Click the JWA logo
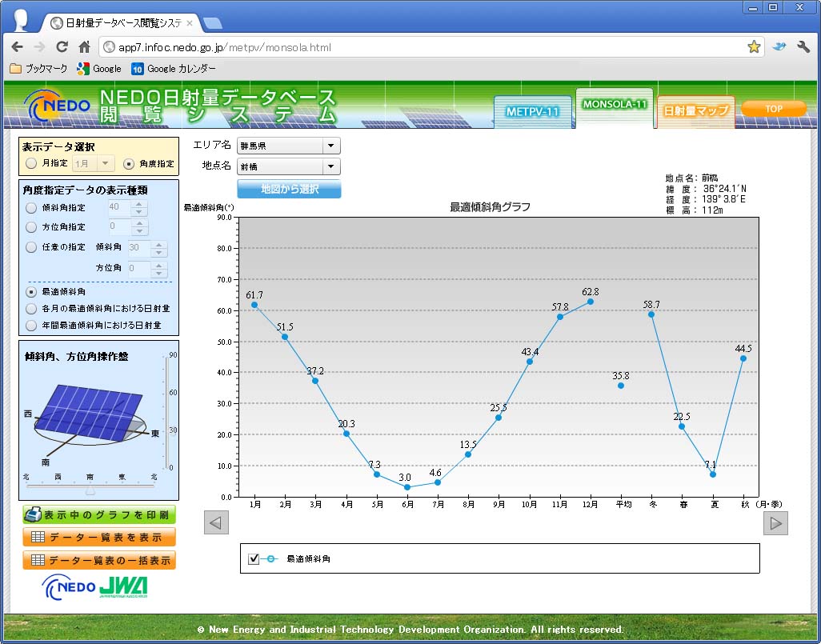821x644 pixels. click(x=123, y=587)
